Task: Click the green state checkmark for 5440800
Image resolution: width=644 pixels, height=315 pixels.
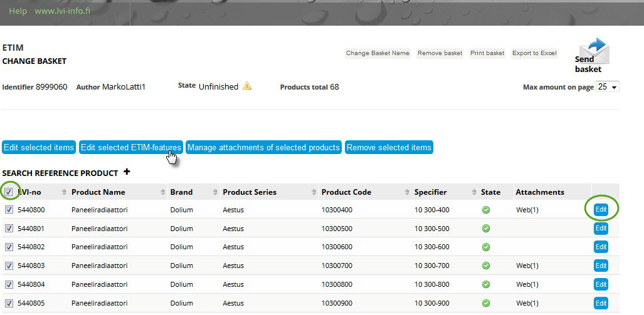Action: click(486, 210)
